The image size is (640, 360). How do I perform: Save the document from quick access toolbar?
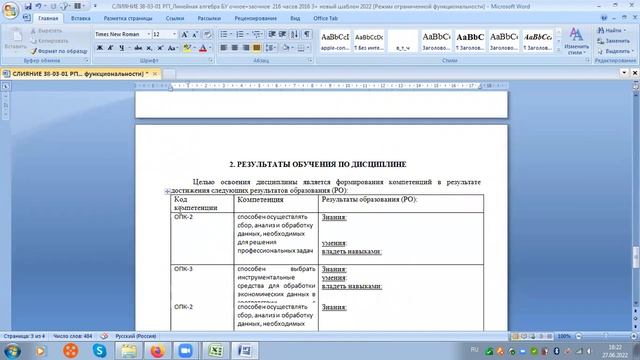click(x=28, y=6)
